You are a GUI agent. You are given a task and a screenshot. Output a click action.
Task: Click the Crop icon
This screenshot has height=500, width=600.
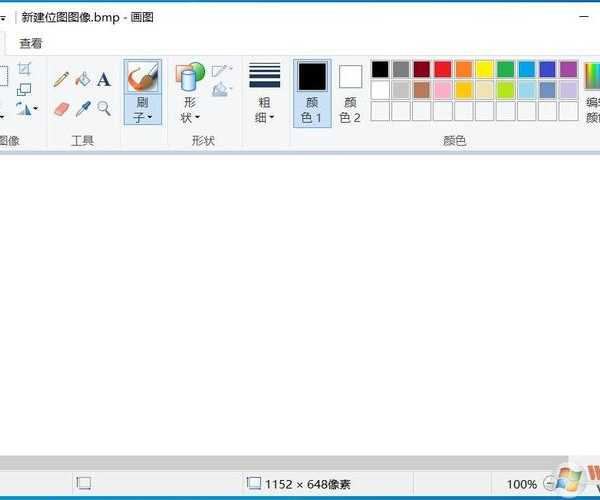24,69
